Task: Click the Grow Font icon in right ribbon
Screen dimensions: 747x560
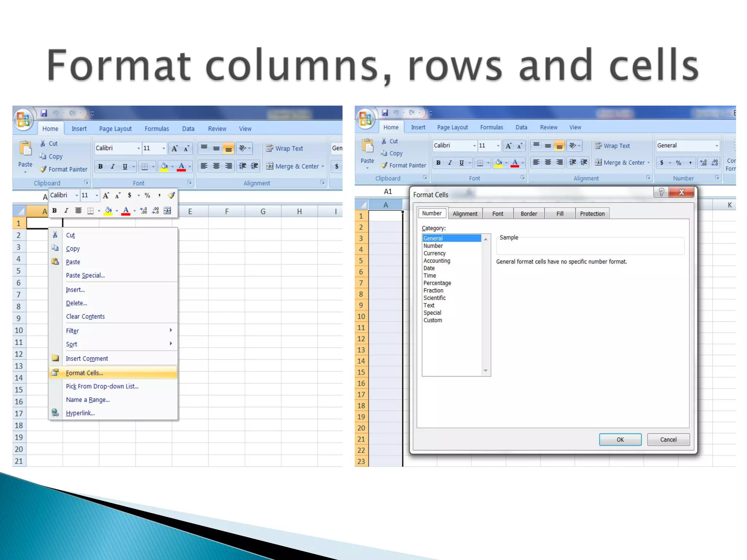Action: tap(508, 146)
